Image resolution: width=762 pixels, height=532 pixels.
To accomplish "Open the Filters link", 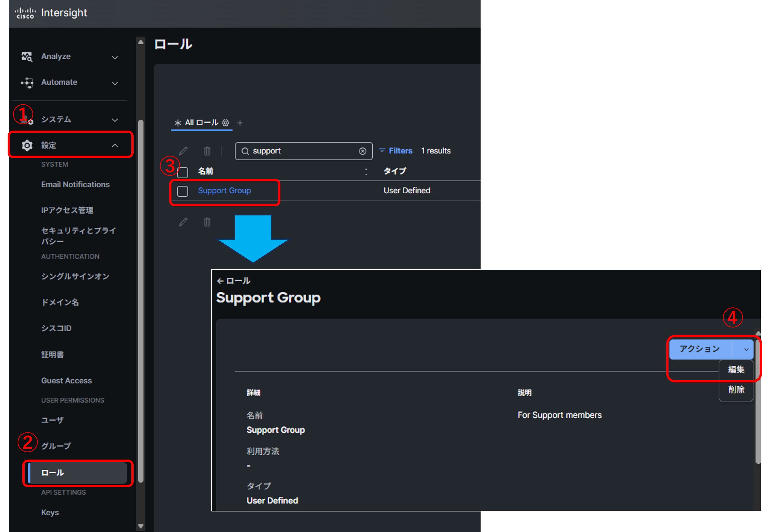I will pyautogui.click(x=395, y=151).
